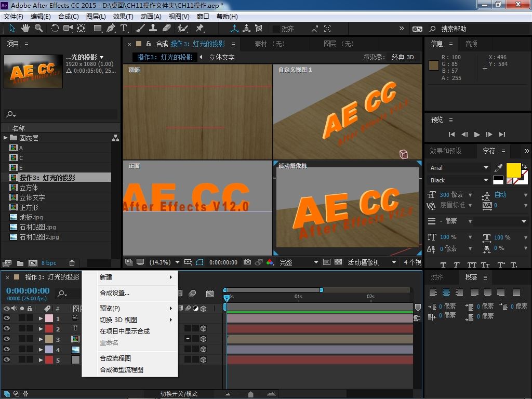Open 新建 submenu in context menu
The width and height of the screenshot is (532, 399).
pyautogui.click(x=130, y=277)
